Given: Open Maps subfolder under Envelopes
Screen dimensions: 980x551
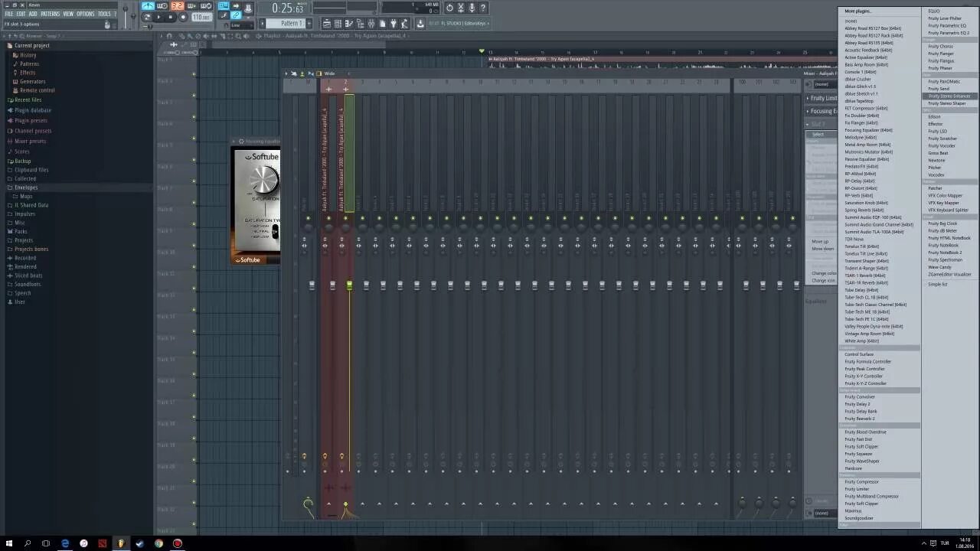Looking at the screenshot, I should [x=26, y=197].
